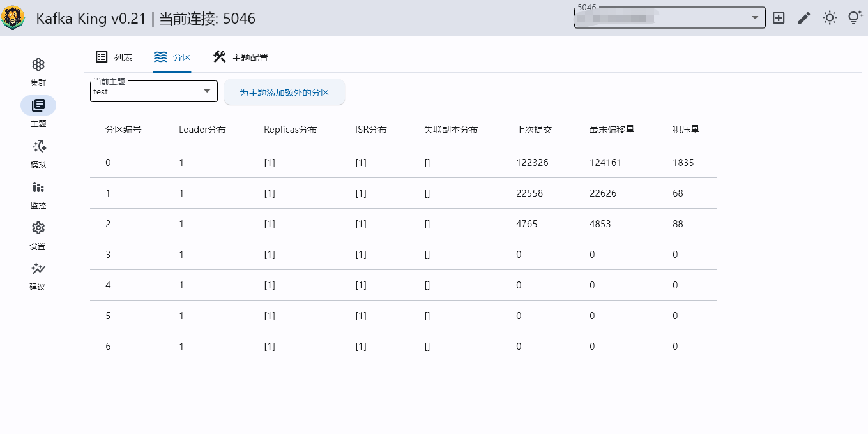Open the 设置 settings gear icon
868x434 pixels.
pos(38,228)
